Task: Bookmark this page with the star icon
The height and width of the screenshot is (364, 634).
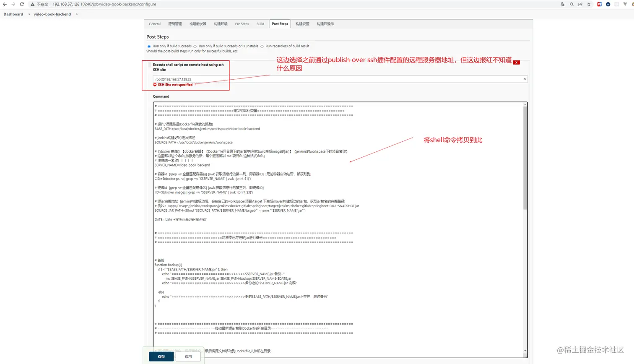Action: 589,4
